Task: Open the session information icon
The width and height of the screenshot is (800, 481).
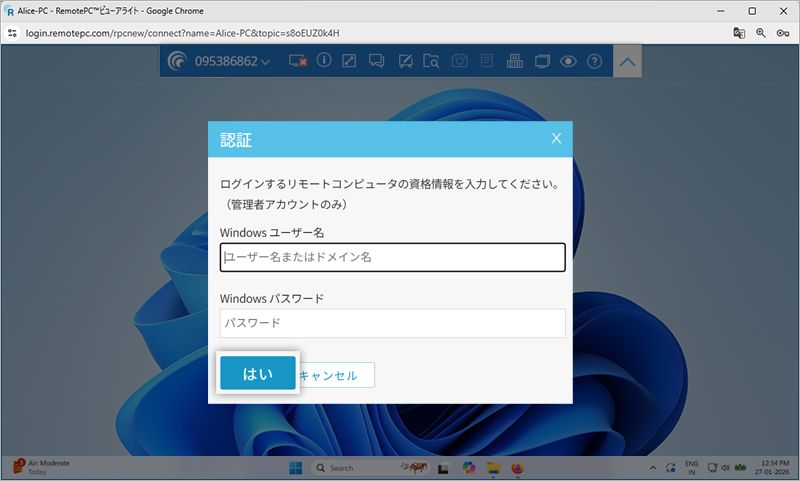Action: (324, 61)
